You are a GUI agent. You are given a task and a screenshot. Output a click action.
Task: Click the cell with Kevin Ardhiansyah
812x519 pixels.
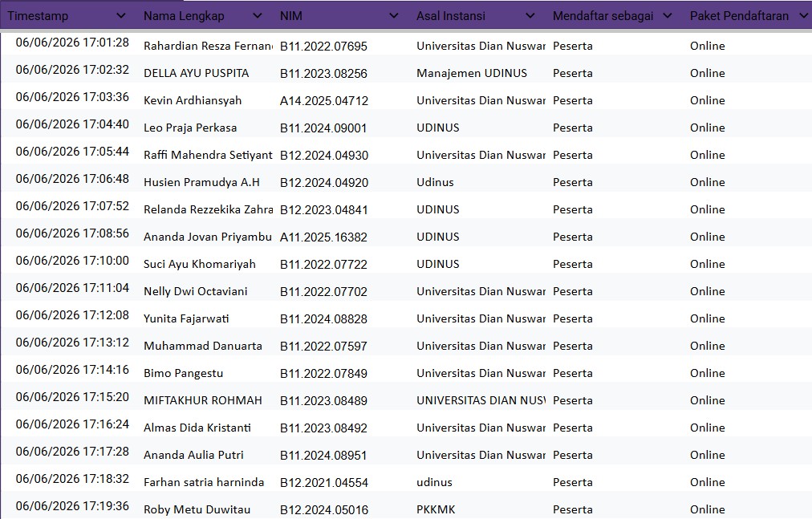205,100
